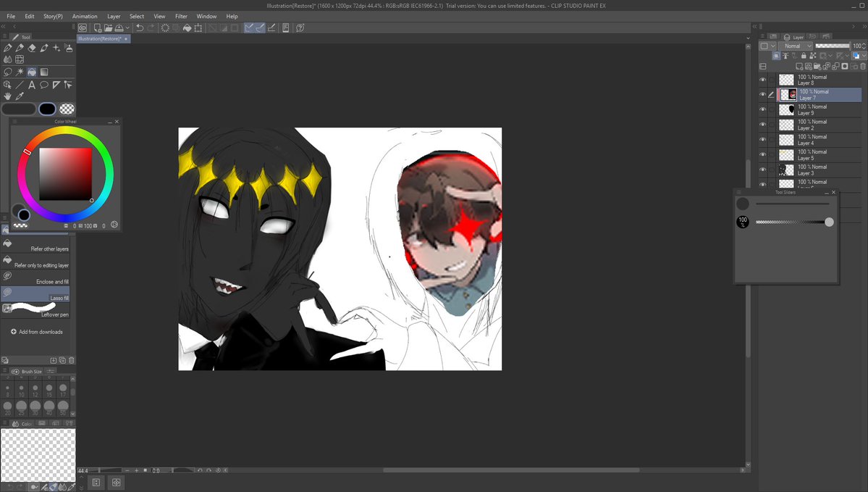Delete sub tool with trash icon
This screenshot has width=868, height=492.
[x=72, y=360]
